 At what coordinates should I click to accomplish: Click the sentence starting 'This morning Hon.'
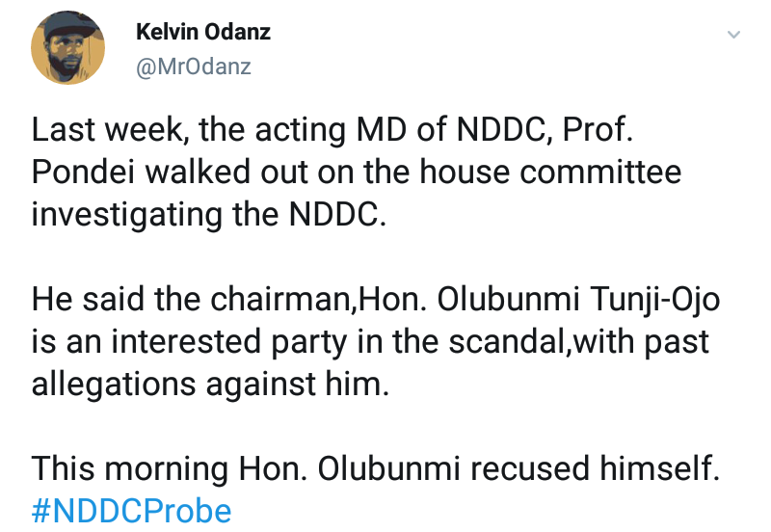(376, 469)
